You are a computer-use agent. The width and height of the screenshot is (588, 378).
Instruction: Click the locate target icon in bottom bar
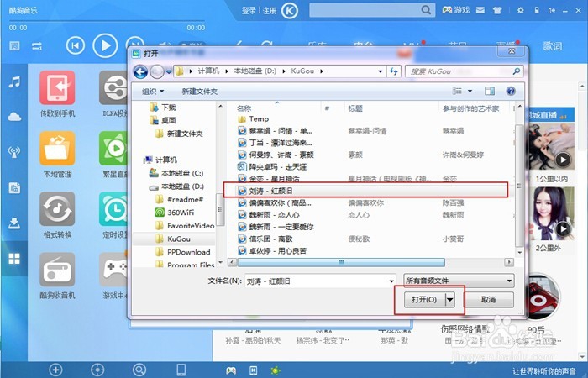97,370
